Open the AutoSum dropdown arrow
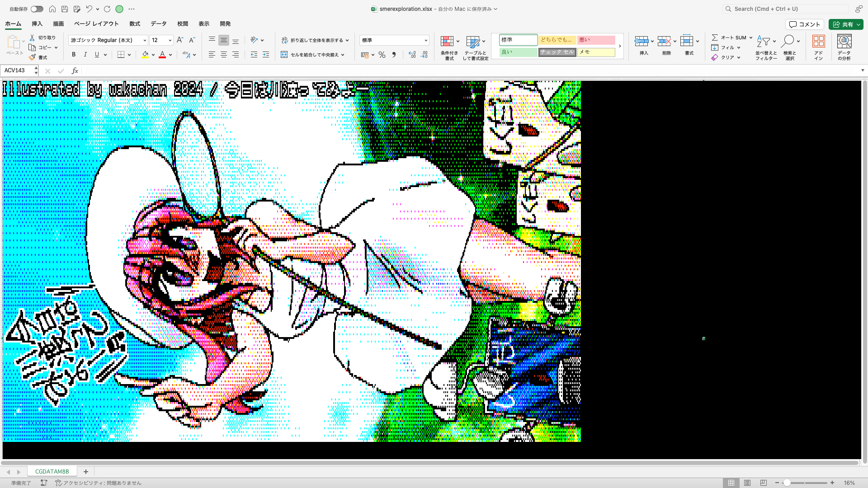868x488 pixels. click(751, 38)
